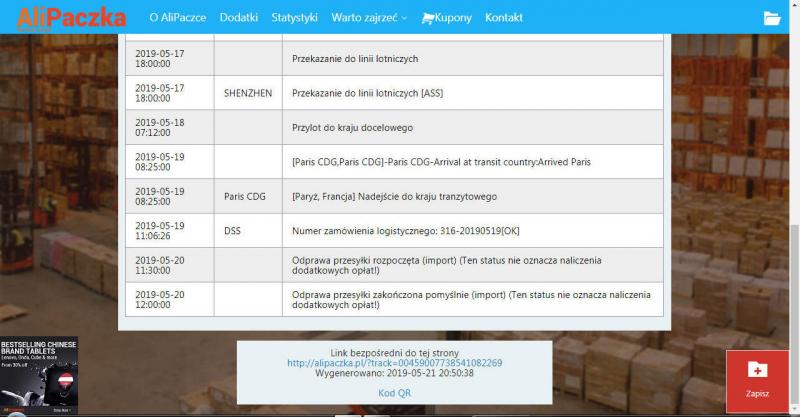Open the Statystyki page
Image resolution: width=800 pixels, height=417 pixels.
[294, 18]
